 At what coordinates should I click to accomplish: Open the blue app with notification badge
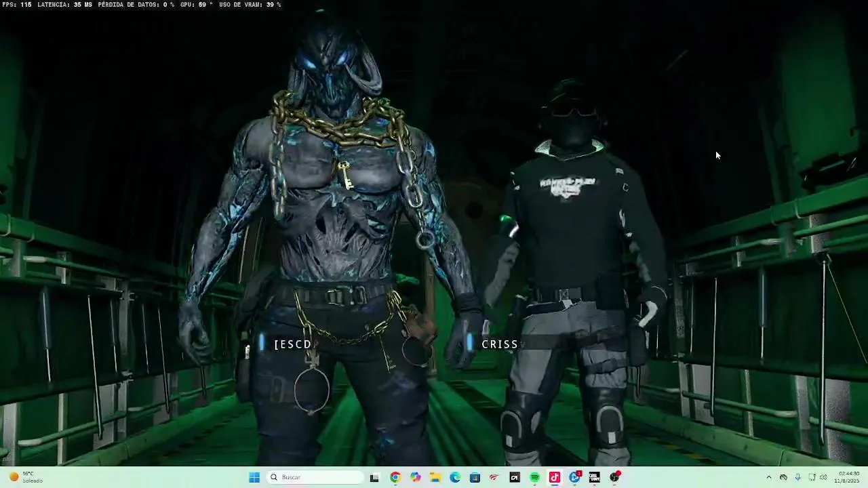575,477
